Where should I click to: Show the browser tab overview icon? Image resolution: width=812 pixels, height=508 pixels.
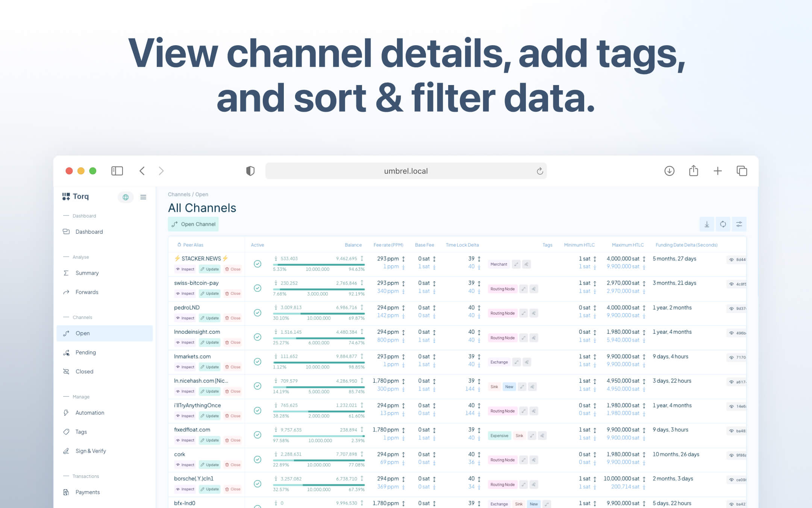tap(742, 171)
